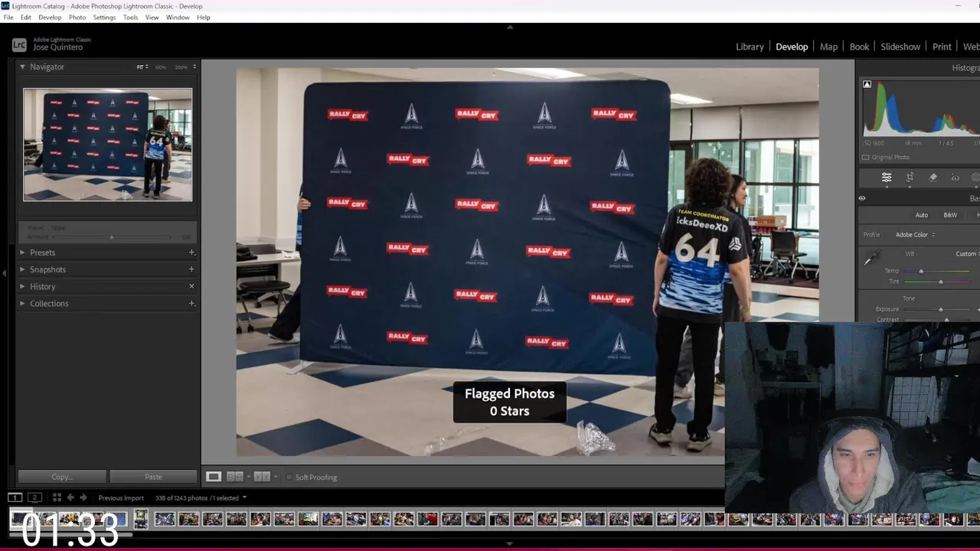This screenshot has width=980, height=551.
Task: Switch treatment to B&W
Action: pos(950,215)
